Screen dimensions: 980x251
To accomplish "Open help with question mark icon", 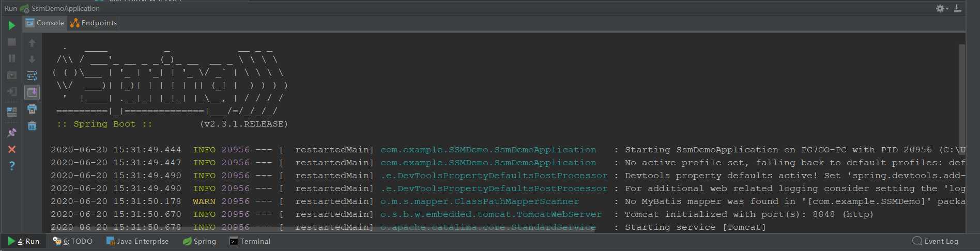I will [x=11, y=166].
